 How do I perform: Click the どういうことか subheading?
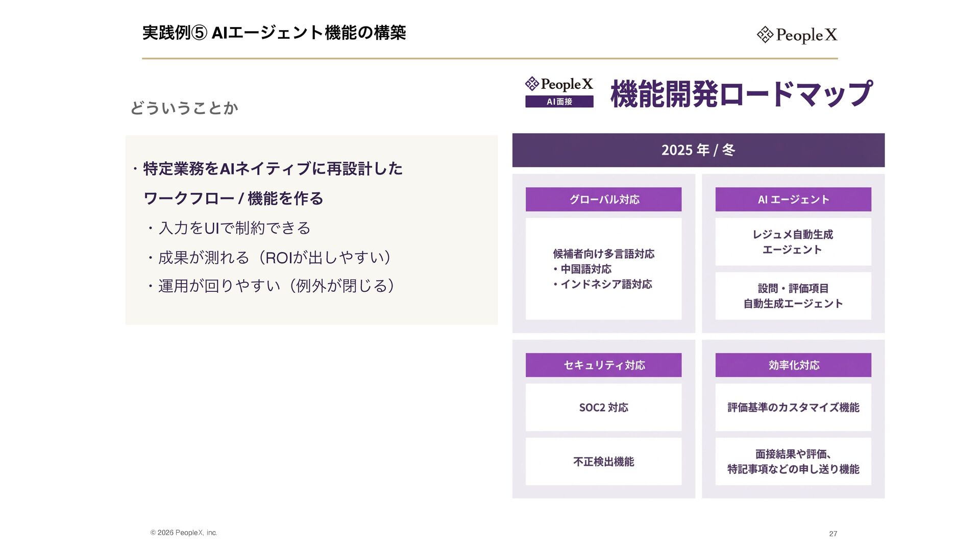pos(184,108)
